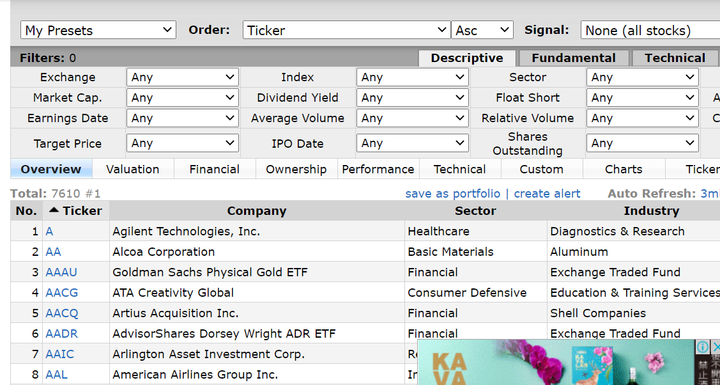Viewport: 720px width, 385px height.
Task: Open the Average Volume filter dropdown
Action: coord(412,118)
